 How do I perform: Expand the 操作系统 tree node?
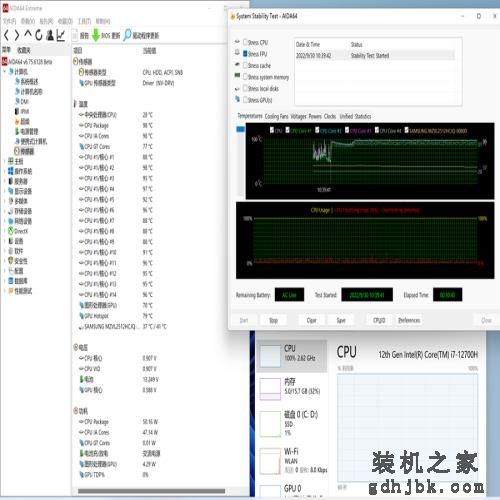tap(5, 171)
